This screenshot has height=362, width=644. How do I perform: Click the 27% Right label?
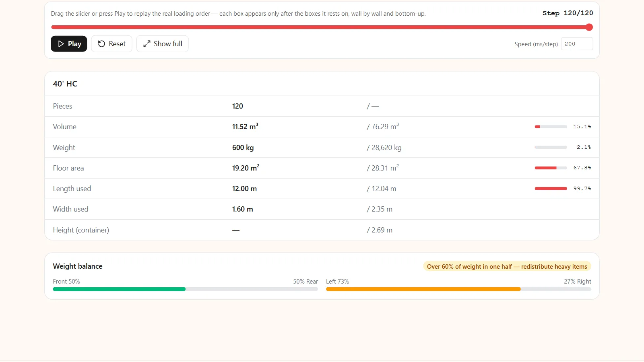578,282
